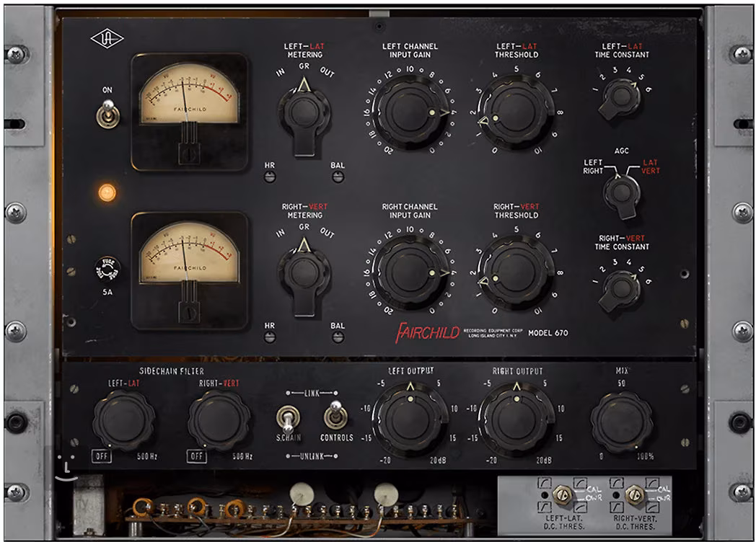Click the Left-Lat D.C. Thres. calibration screw
756x542 pixels.
click(x=561, y=494)
